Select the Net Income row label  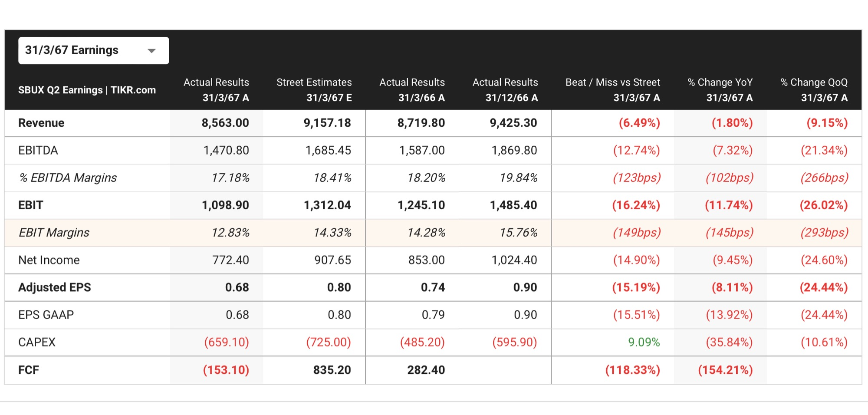[49, 260]
